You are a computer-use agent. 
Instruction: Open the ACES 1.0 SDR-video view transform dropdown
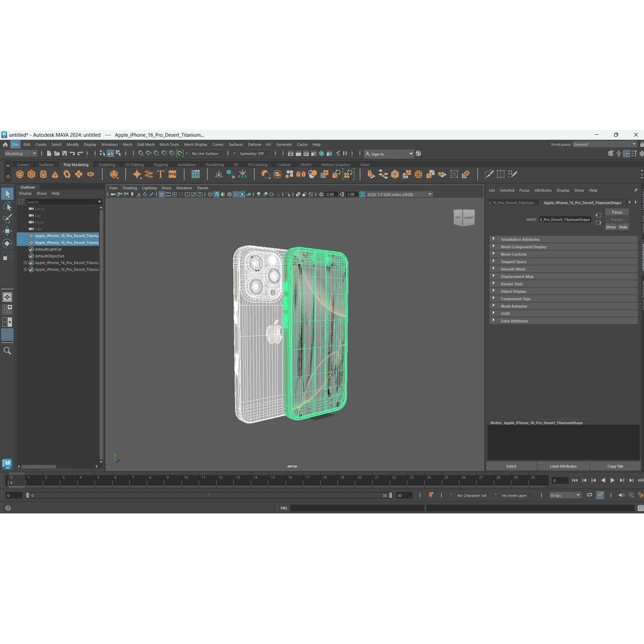coord(399,194)
